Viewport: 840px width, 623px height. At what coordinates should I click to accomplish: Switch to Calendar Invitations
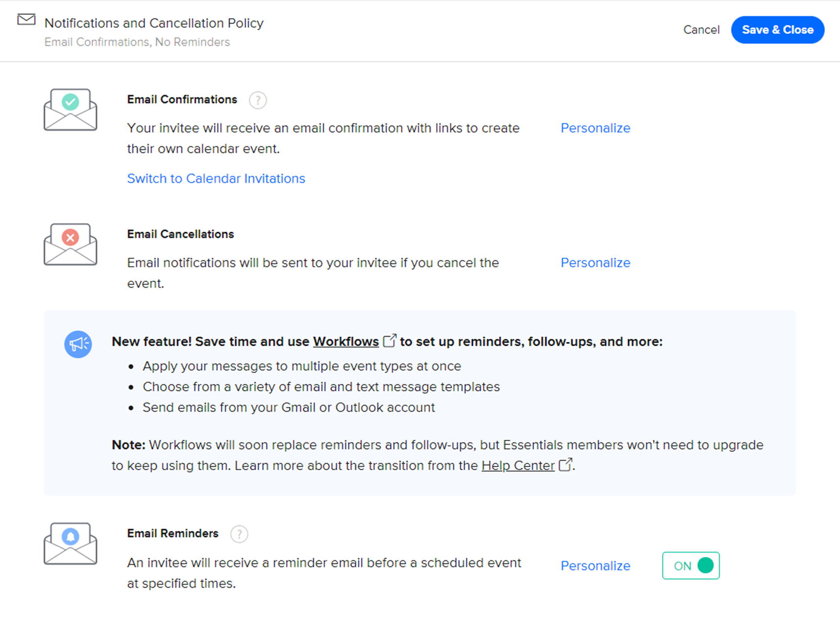click(216, 178)
